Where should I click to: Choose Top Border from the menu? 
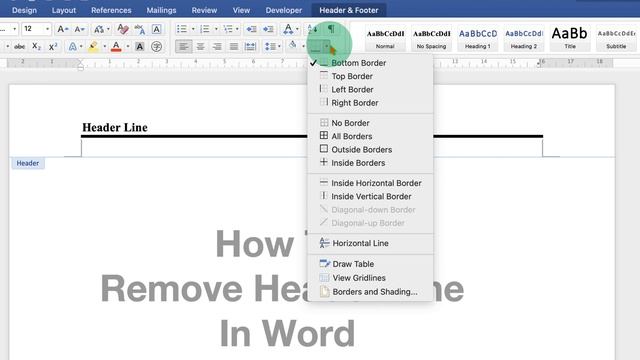(370, 76)
